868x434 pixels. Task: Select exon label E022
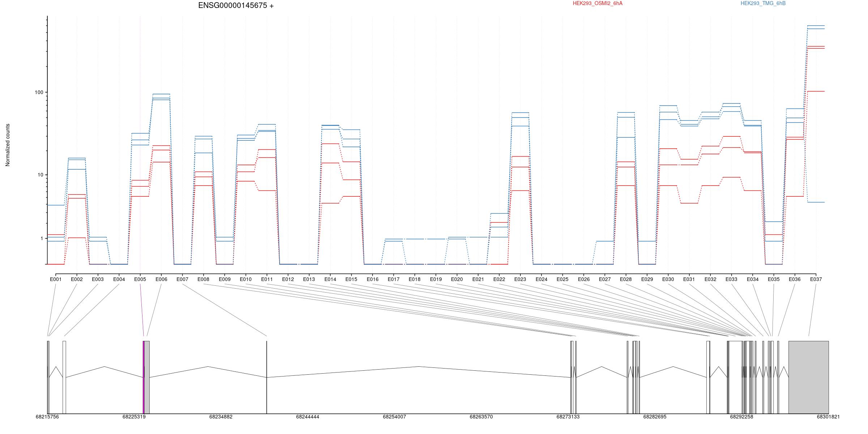499,279
